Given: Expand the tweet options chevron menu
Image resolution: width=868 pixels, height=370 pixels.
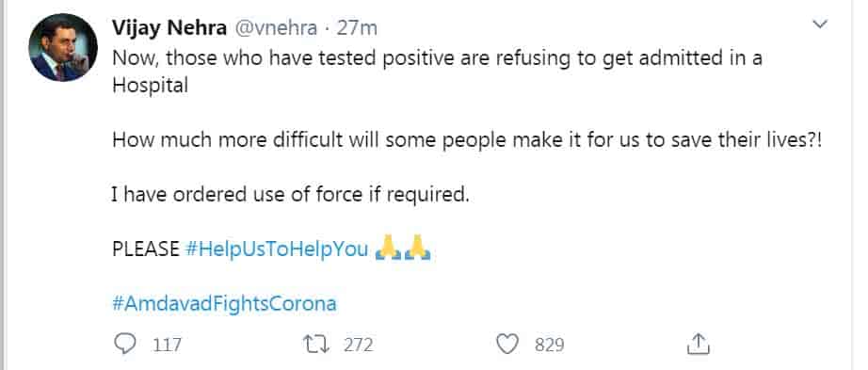Looking at the screenshot, I should click(819, 24).
